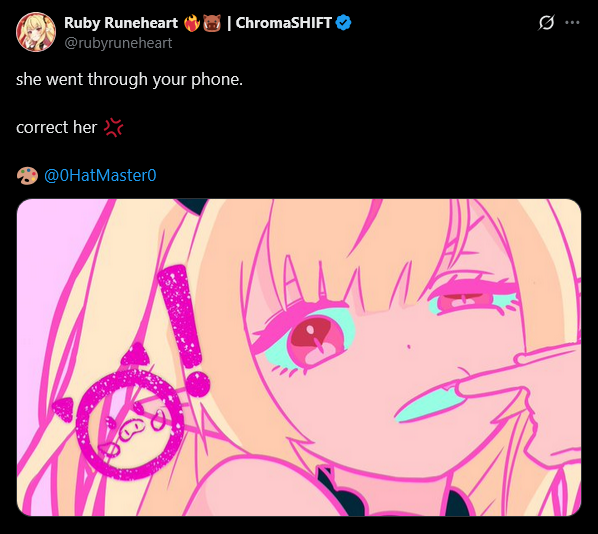
Task: Click the red anger symbol emoji
Action: pyautogui.click(x=114, y=127)
